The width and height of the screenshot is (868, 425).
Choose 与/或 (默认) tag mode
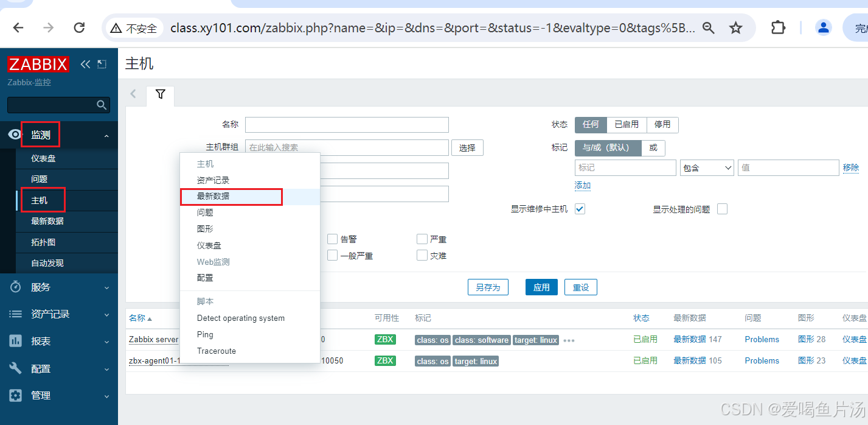coord(608,147)
